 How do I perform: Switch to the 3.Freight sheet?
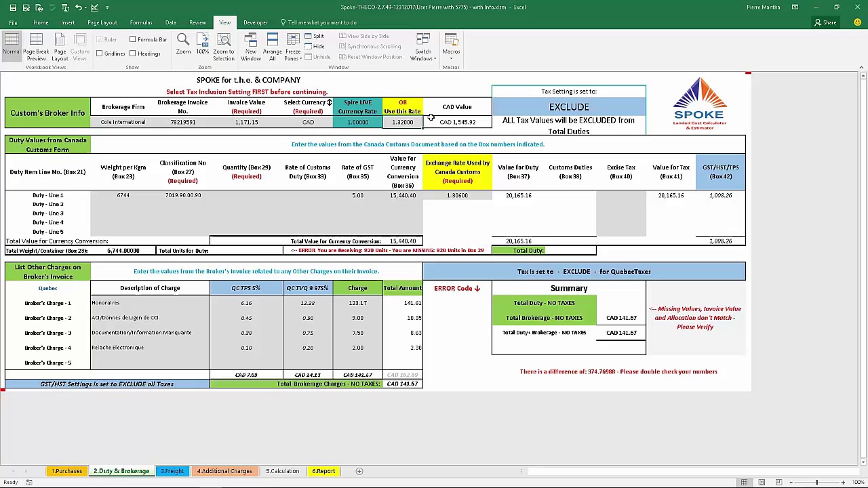(x=172, y=471)
